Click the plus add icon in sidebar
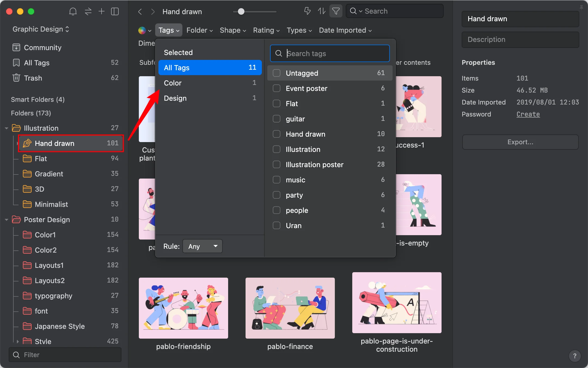 102,11
